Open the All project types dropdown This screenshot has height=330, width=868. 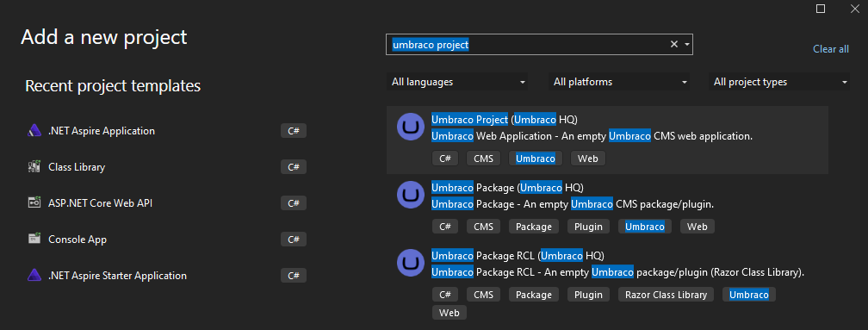(x=778, y=82)
